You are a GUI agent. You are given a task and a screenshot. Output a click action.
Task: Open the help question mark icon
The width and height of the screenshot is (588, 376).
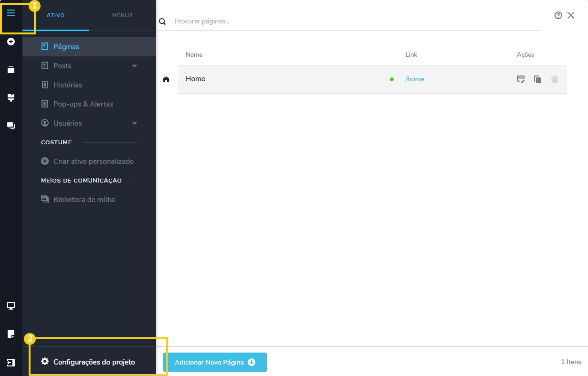(558, 15)
